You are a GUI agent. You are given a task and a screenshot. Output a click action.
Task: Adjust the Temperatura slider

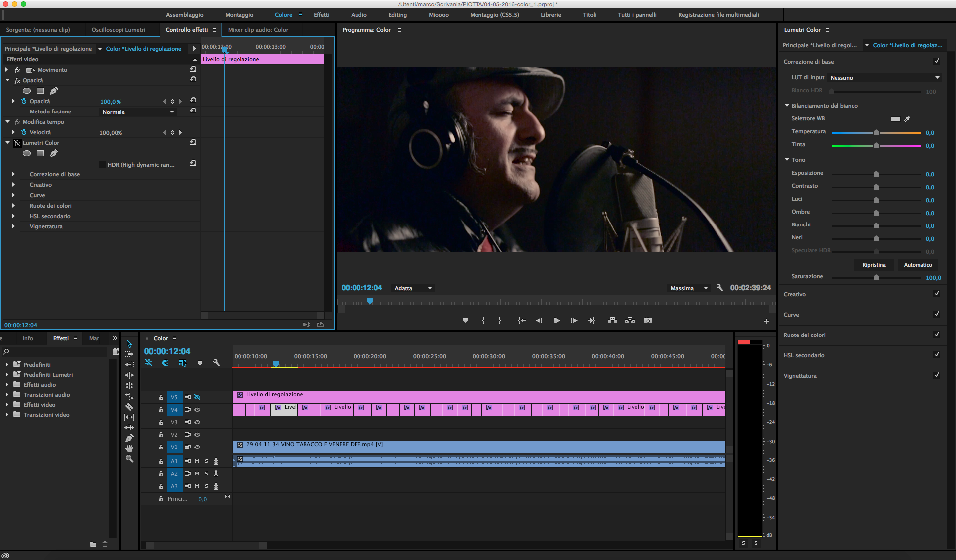tap(876, 133)
